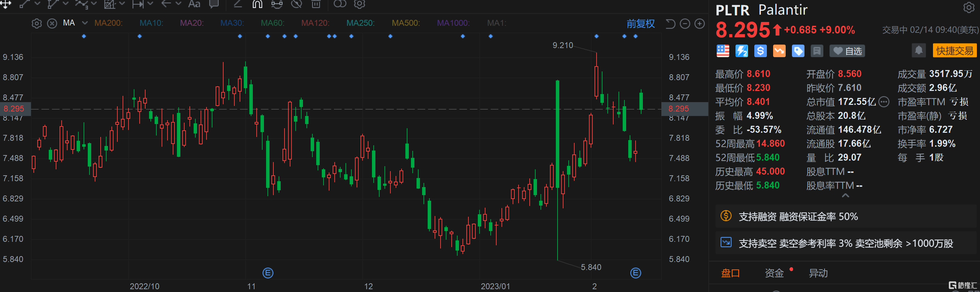Click the blue dollar sign margin icon
Screen dimensions: 980x292
[x=760, y=51]
